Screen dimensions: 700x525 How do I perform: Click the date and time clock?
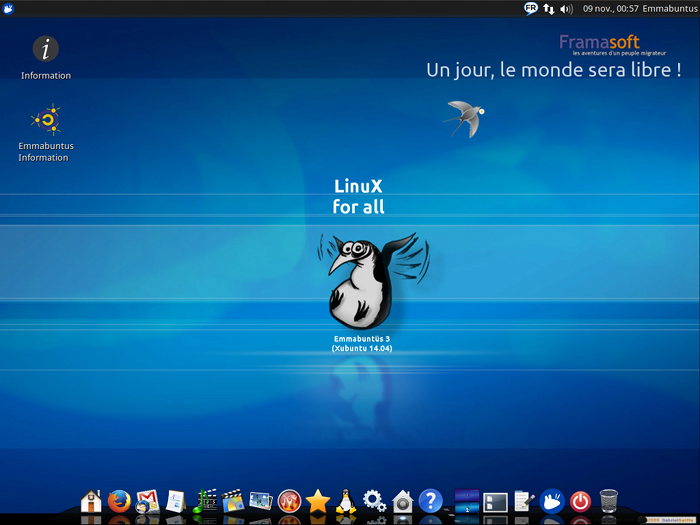point(610,9)
